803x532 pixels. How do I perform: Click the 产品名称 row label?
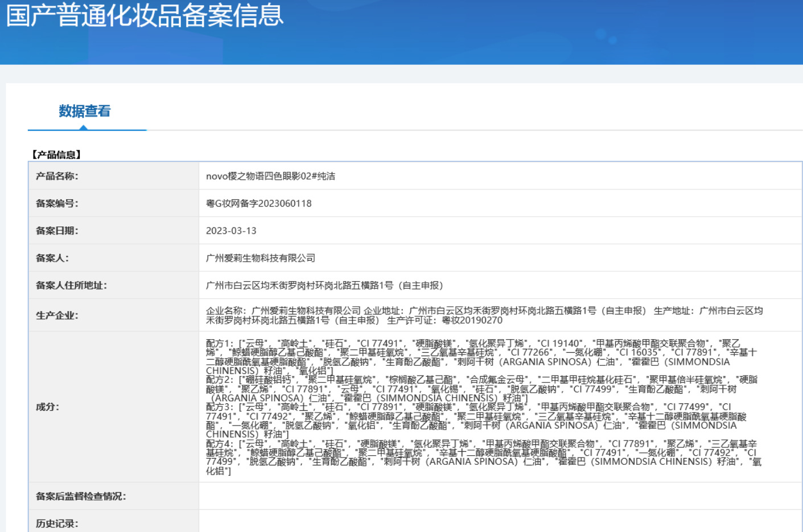coord(57,176)
